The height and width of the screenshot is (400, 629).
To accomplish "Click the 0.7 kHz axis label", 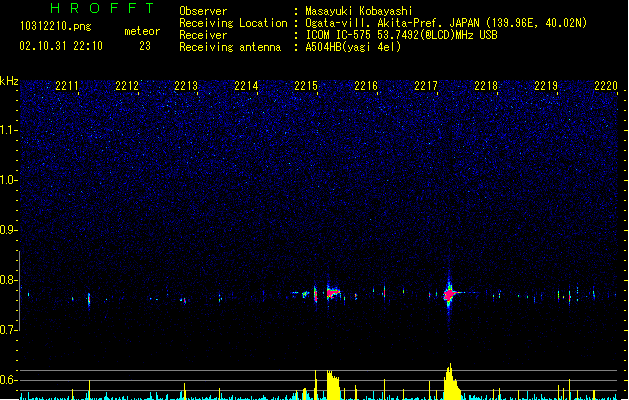I will 8,330.
